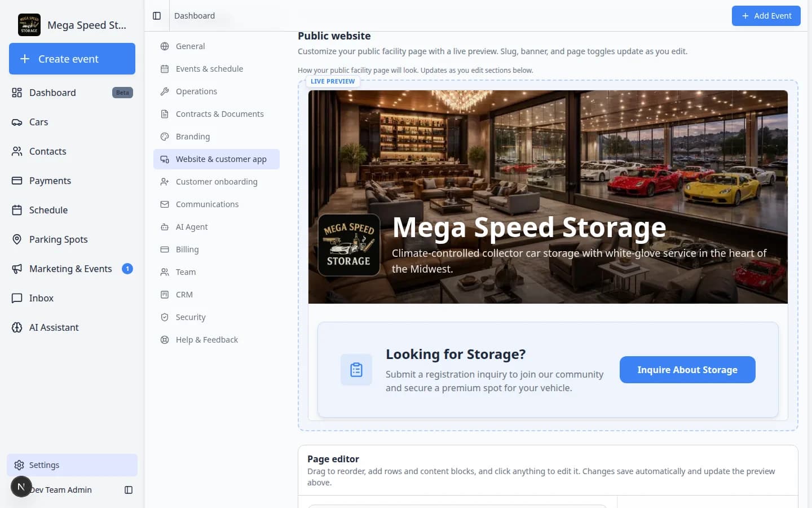Click the clipboard icon in Looking for Storage card

pyautogui.click(x=356, y=370)
